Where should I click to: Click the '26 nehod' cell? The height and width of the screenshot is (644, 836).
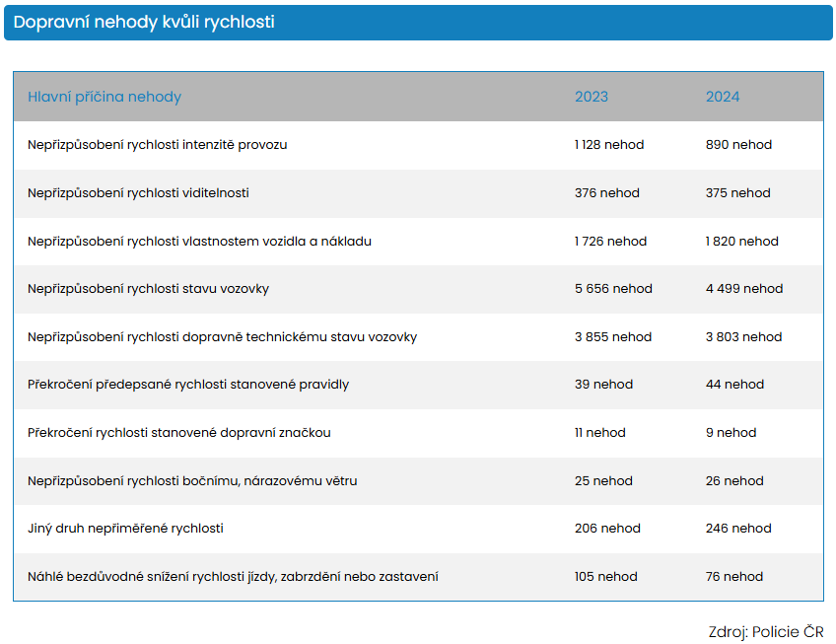pyautogui.click(x=734, y=481)
